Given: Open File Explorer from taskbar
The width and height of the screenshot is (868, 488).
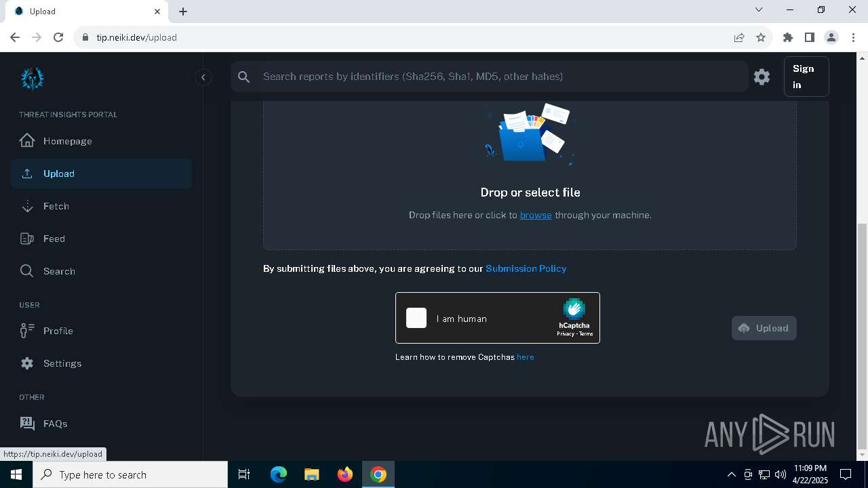Looking at the screenshot, I should point(311,474).
